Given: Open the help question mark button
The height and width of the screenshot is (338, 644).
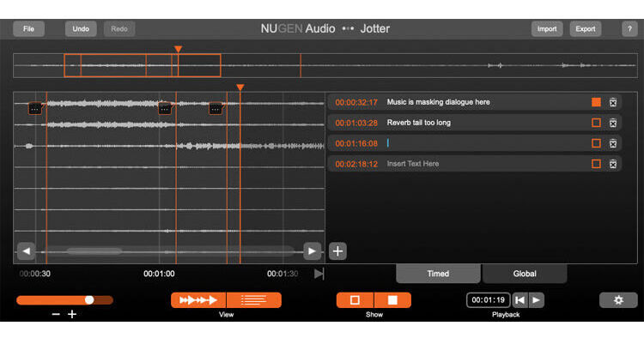Looking at the screenshot, I should pos(629,29).
